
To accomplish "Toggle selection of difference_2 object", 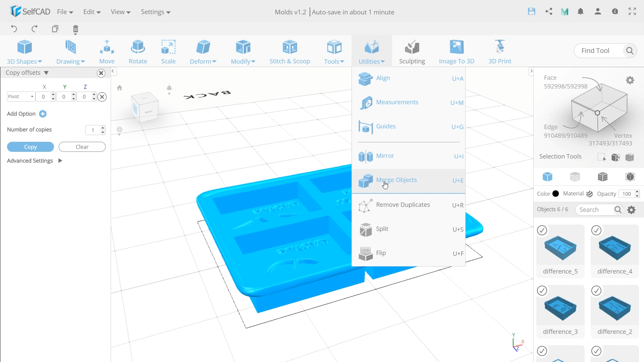I will [596, 291].
